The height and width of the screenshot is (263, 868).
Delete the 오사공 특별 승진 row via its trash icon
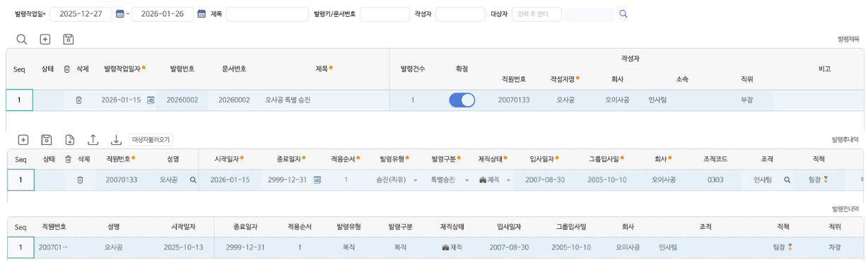tap(78, 100)
